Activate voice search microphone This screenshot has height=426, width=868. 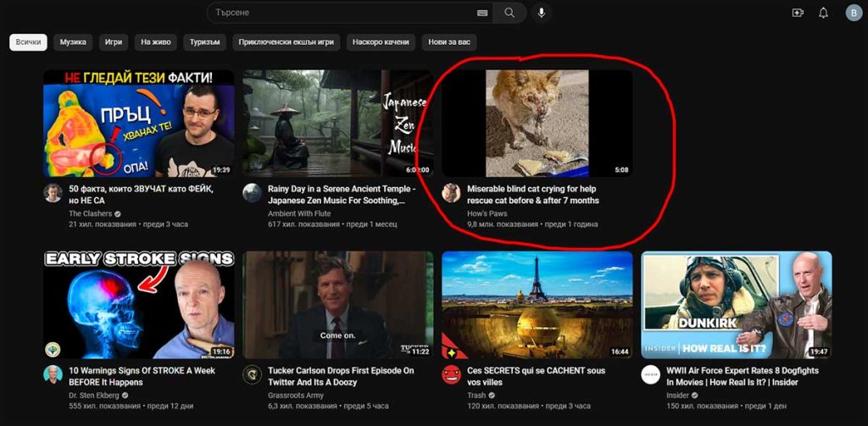542,13
